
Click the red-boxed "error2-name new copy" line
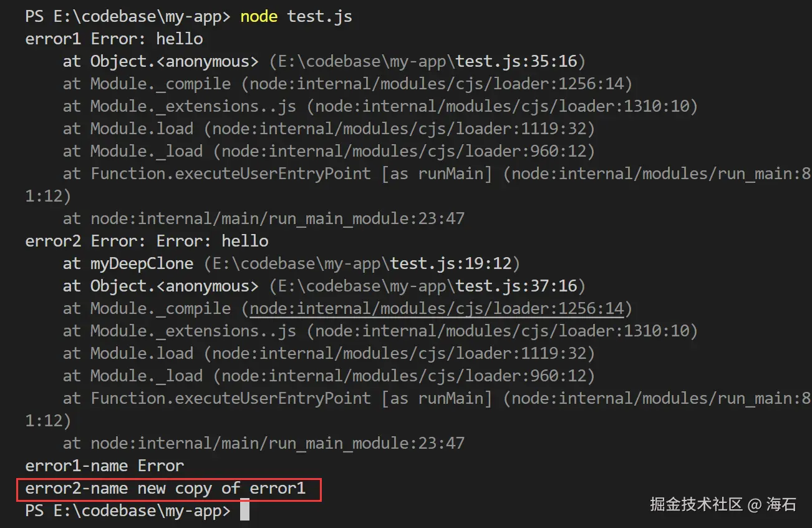point(166,488)
